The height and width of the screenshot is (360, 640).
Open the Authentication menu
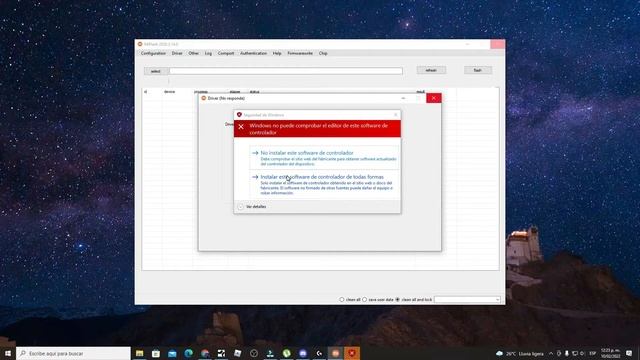coord(253,53)
